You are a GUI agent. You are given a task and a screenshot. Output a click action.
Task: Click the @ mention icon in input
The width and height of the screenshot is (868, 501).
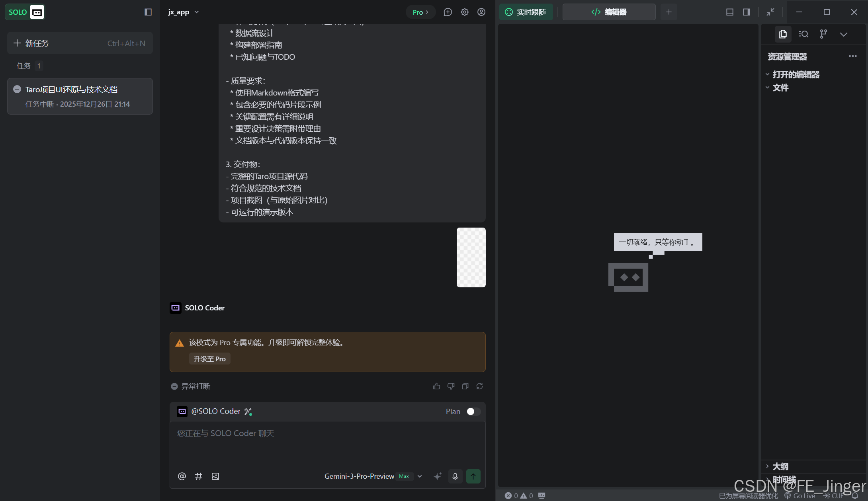(182, 476)
